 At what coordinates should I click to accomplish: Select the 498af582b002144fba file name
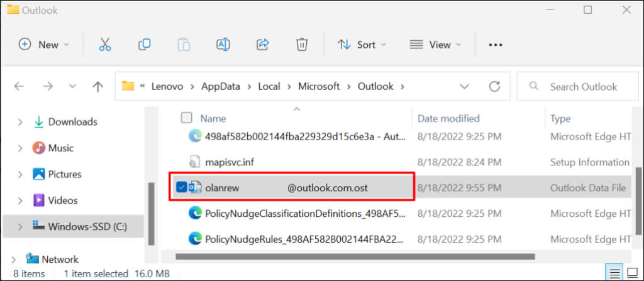tap(305, 136)
